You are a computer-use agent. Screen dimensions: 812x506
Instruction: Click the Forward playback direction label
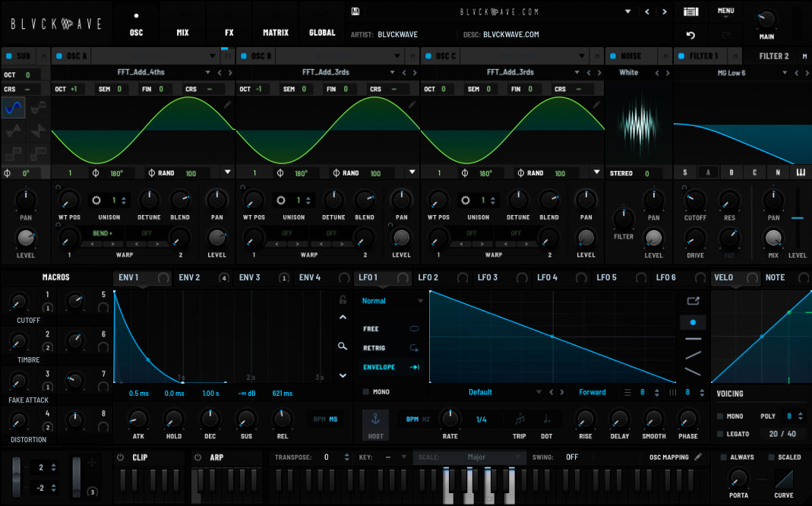click(592, 392)
